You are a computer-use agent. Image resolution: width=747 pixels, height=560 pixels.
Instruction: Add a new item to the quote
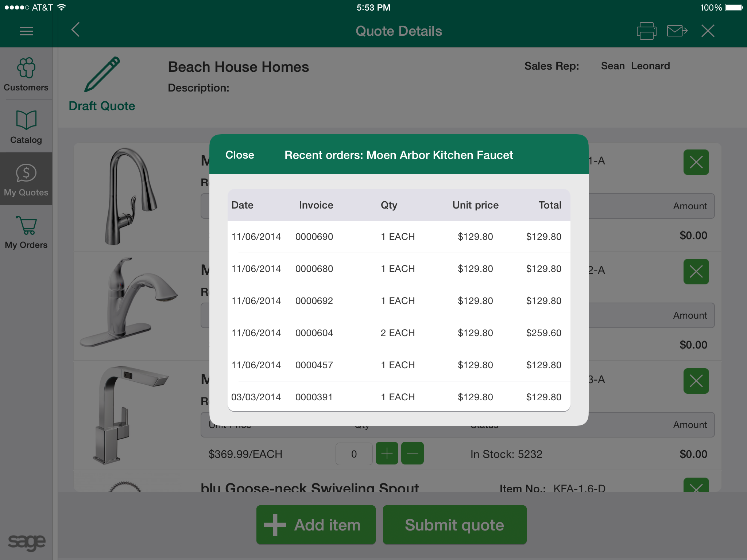(x=315, y=525)
